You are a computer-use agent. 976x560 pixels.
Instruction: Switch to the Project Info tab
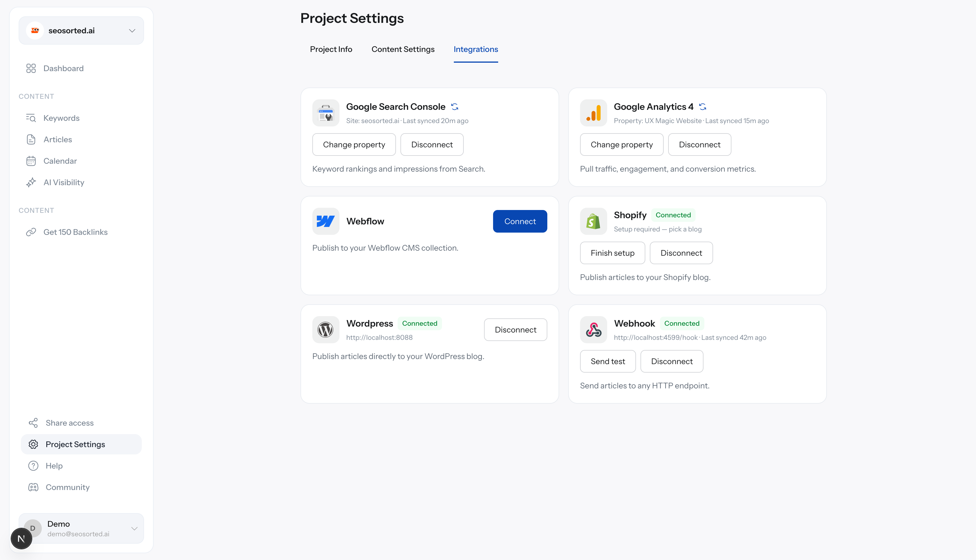[x=331, y=49]
